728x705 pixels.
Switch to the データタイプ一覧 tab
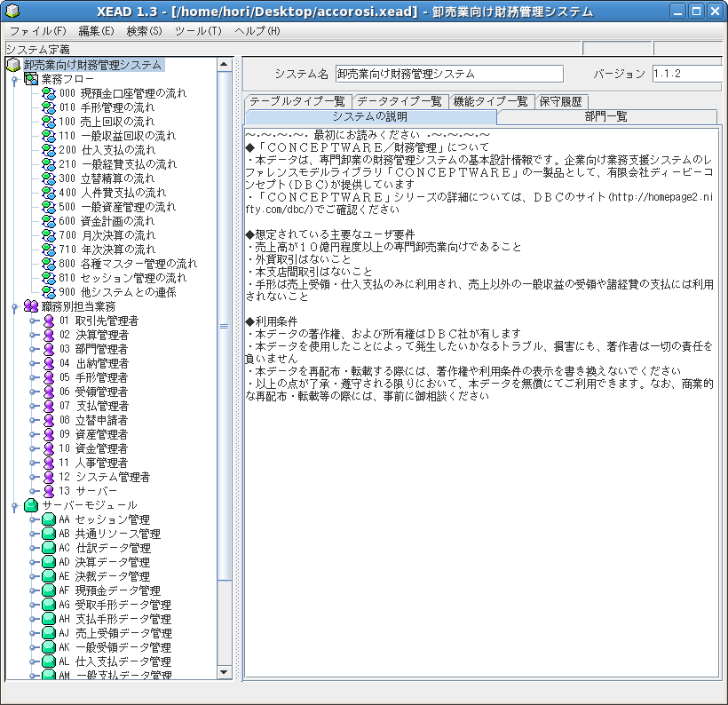click(x=400, y=101)
